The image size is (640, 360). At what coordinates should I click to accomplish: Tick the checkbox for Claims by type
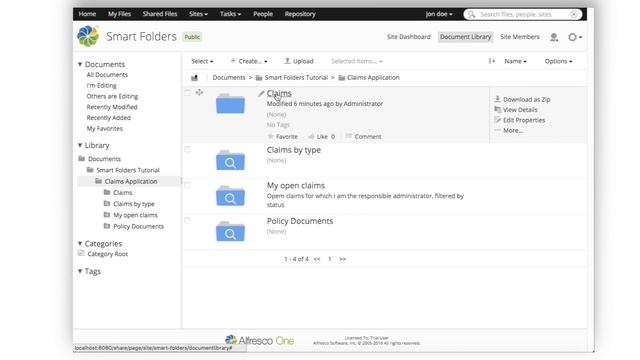187,149
